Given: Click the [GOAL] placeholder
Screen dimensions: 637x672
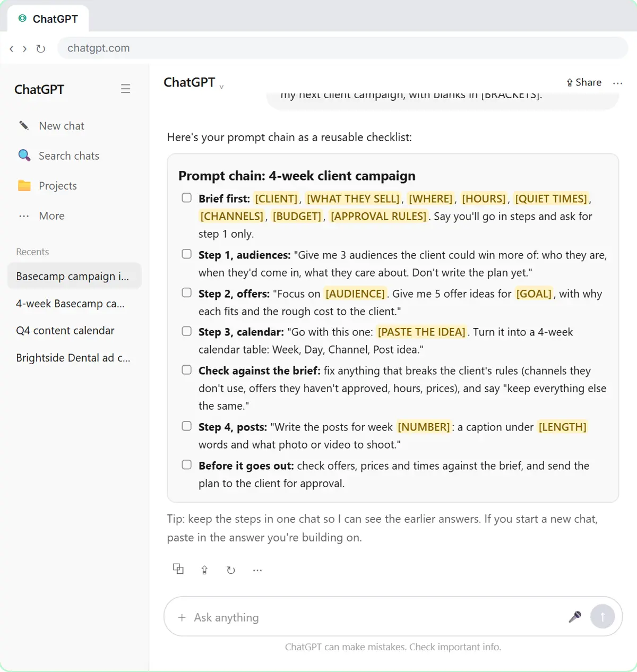Looking at the screenshot, I should [x=534, y=294].
